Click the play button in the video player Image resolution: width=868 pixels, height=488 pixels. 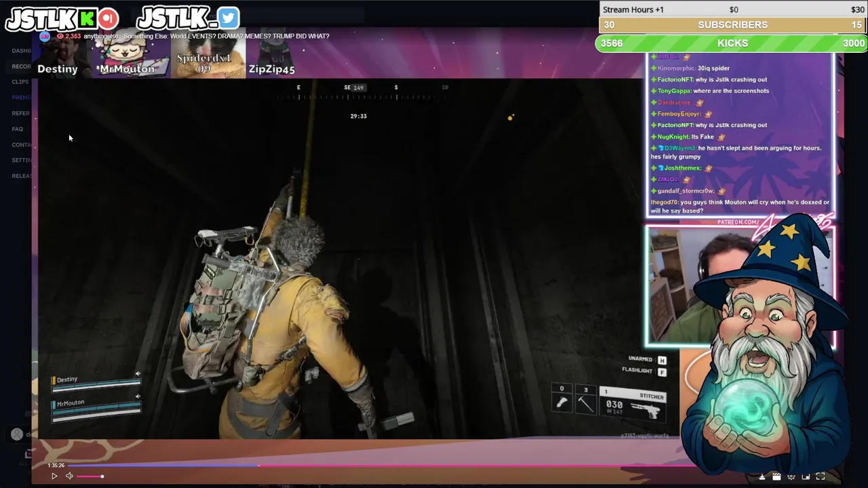(54, 476)
